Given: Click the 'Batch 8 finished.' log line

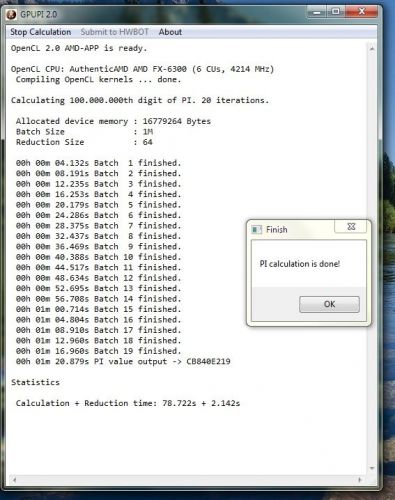Looking at the screenshot, I should [98, 236].
